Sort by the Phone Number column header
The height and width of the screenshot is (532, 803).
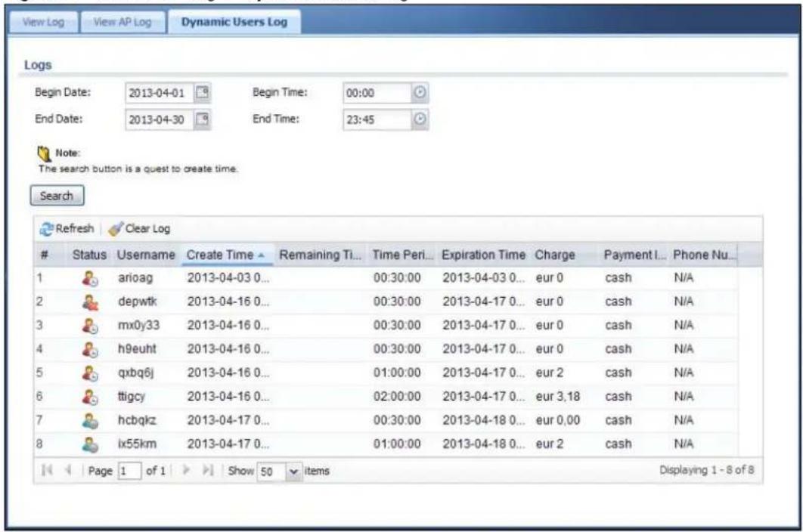click(704, 255)
